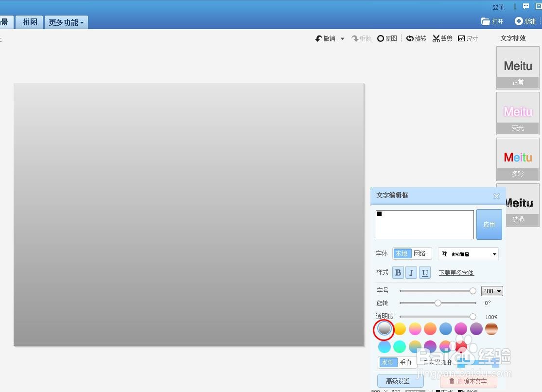Pick the yellow-to-pink gradient swatch
The width and height of the screenshot is (542, 392).
click(415, 329)
